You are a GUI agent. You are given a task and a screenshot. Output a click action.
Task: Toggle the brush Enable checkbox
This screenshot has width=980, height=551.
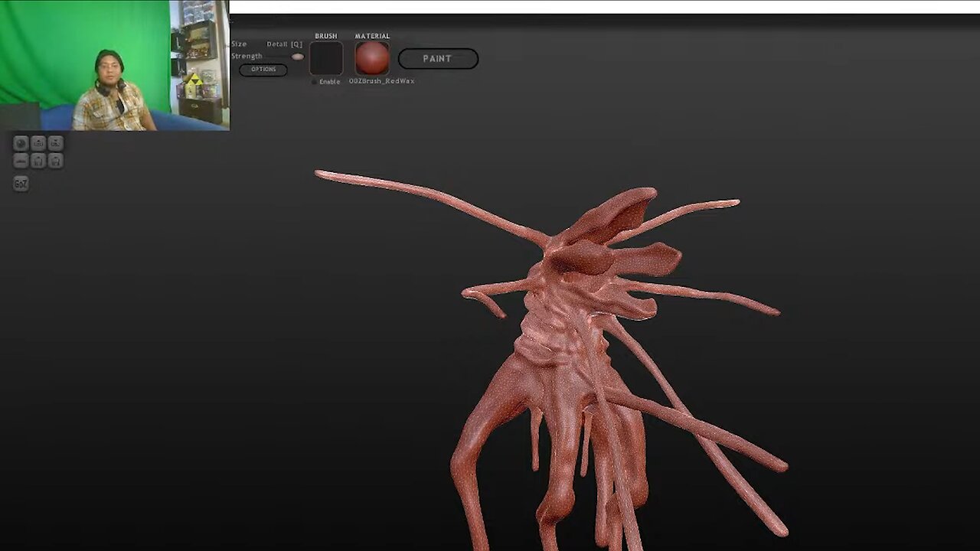click(314, 82)
